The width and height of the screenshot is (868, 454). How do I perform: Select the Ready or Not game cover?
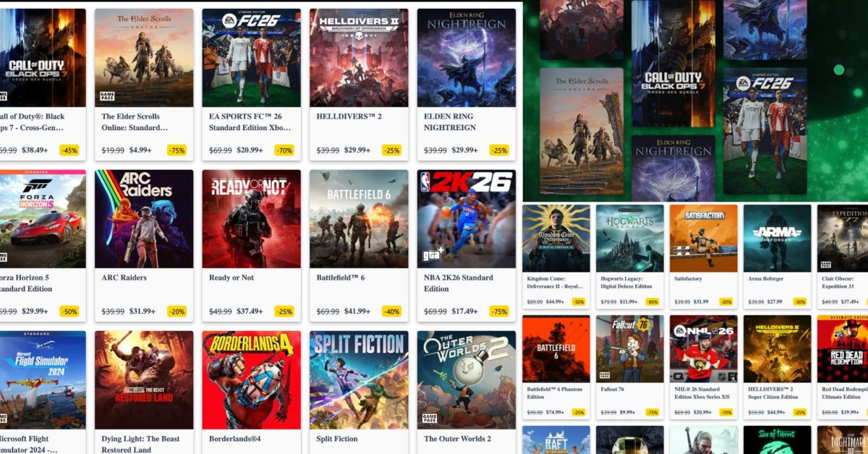click(x=252, y=219)
